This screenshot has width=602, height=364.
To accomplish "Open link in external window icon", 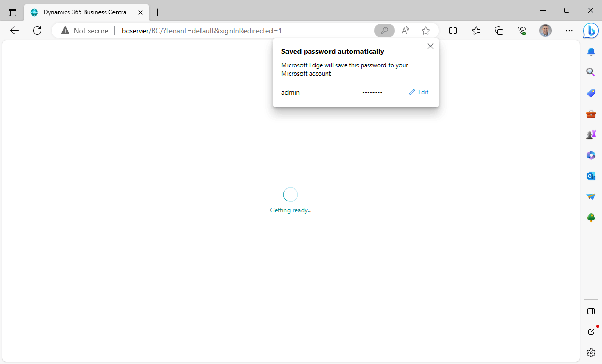I will (x=591, y=332).
